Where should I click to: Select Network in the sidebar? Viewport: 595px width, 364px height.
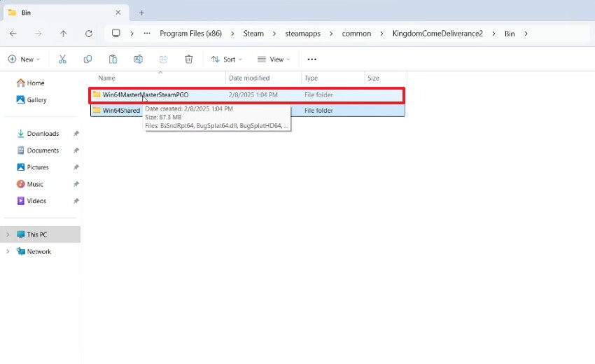[x=34, y=251]
